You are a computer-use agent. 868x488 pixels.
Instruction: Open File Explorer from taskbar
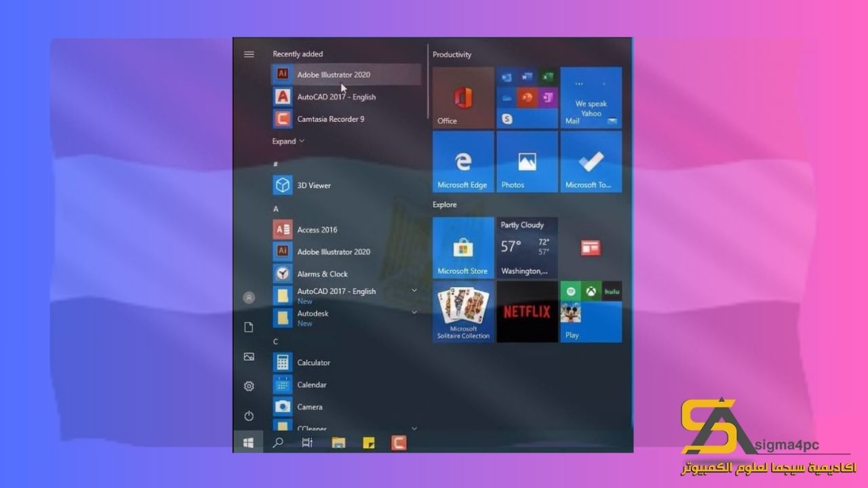pos(338,443)
